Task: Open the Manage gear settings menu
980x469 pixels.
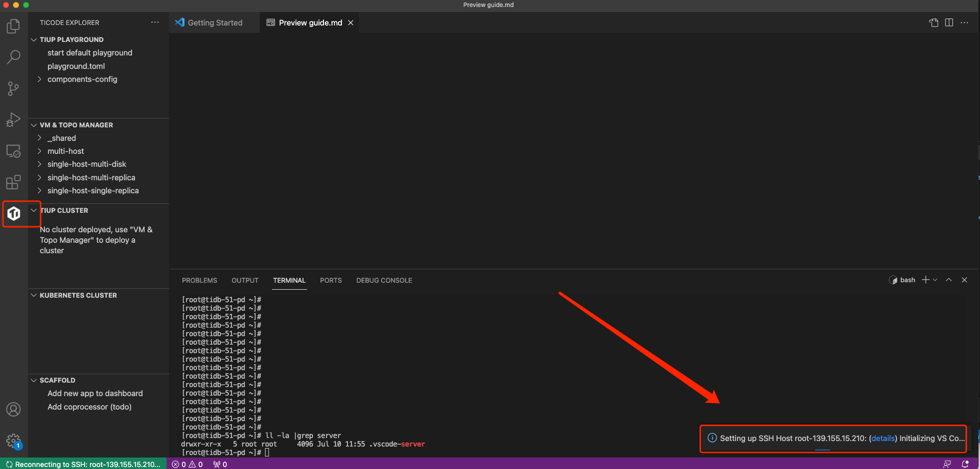Action: (13, 441)
